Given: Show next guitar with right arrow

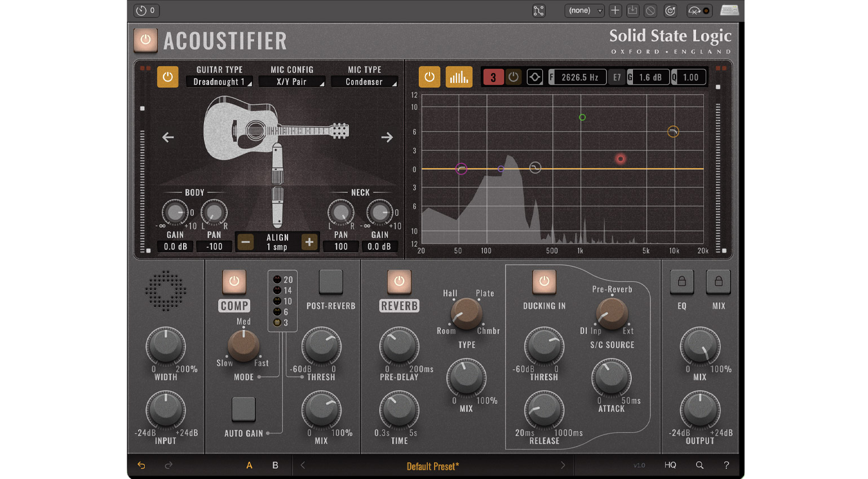Looking at the screenshot, I should [387, 138].
